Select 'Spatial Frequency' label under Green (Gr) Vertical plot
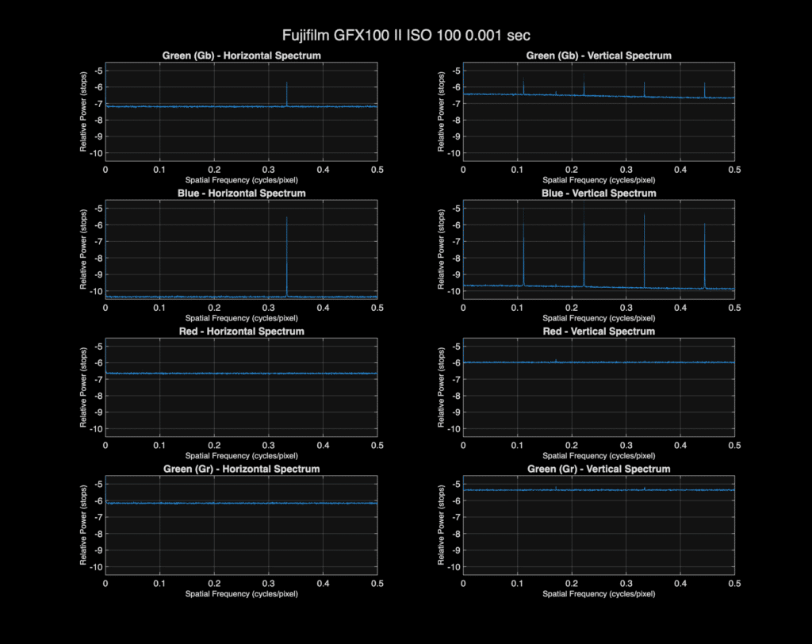Viewport: 812px width, 644px height. tap(599, 594)
